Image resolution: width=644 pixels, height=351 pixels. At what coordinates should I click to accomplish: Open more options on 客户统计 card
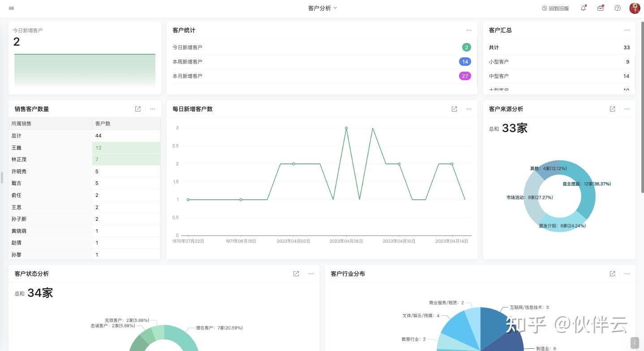(468, 30)
